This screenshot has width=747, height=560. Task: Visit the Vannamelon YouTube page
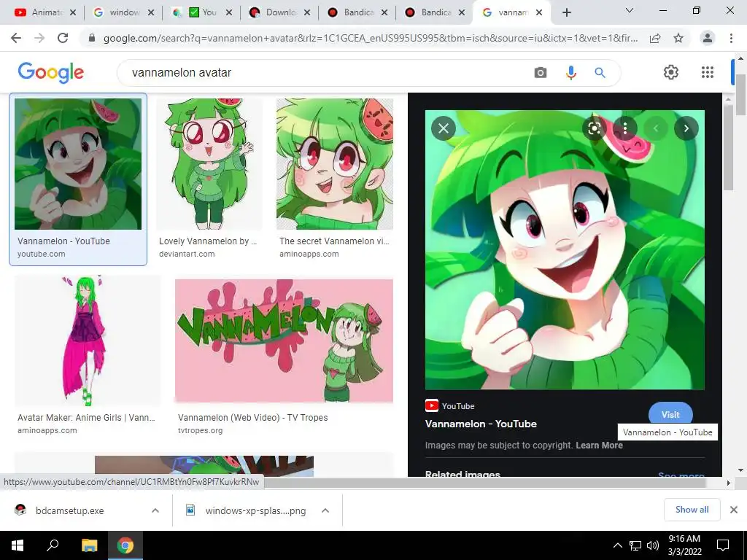click(x=670, y=415)
